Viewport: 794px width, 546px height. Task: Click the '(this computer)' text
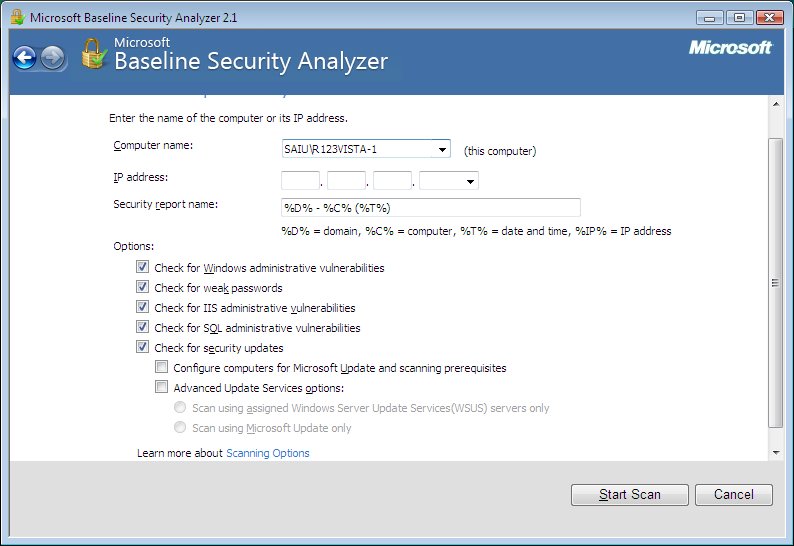coord(500,151)
